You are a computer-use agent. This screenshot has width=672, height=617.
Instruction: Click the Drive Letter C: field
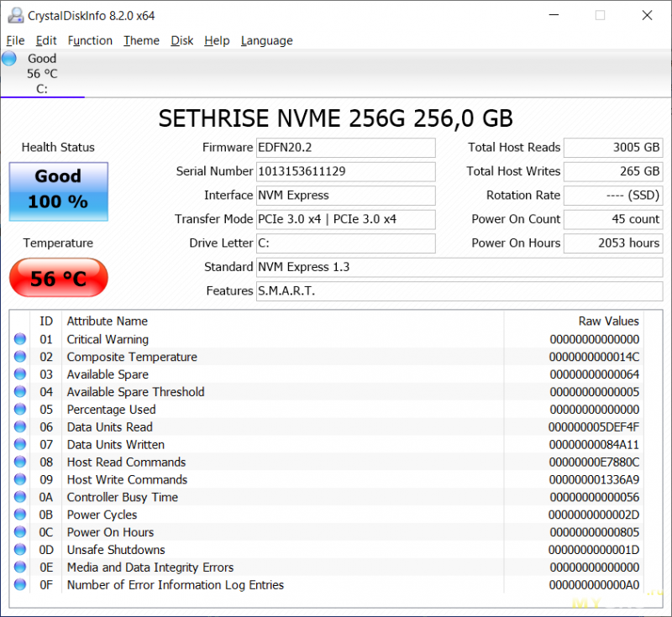click(x=346, y=243)
